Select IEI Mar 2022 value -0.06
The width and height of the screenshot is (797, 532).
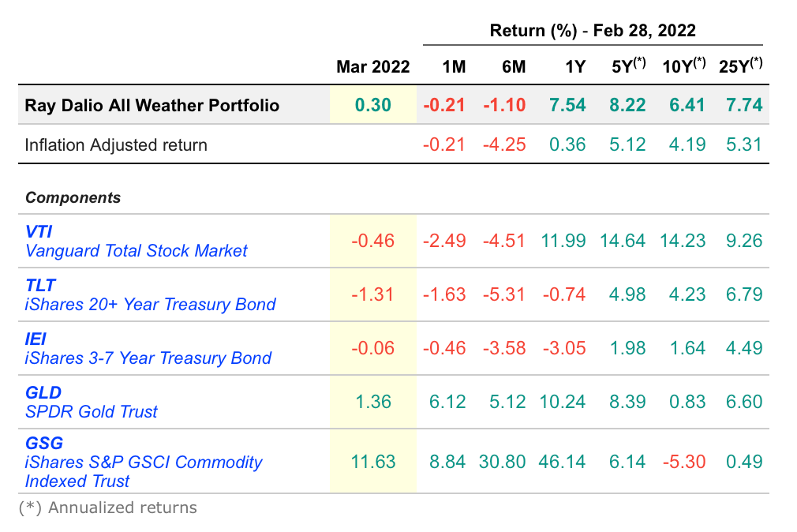point(373,348)
